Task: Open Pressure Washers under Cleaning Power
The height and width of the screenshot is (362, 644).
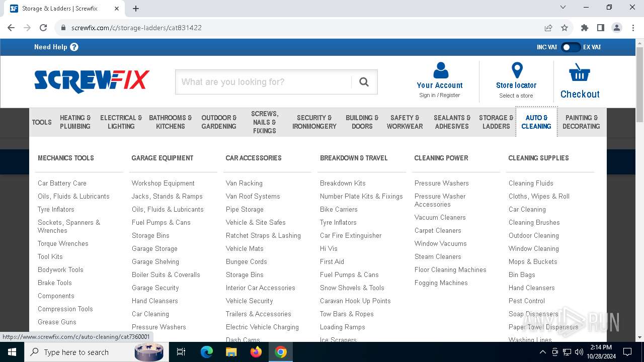Action: pyautogui.click(x=441, y=183)
